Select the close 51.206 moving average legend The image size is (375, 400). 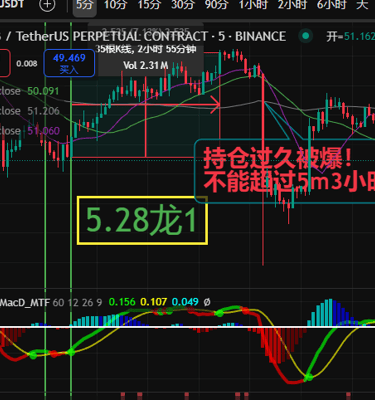[30, 111]
